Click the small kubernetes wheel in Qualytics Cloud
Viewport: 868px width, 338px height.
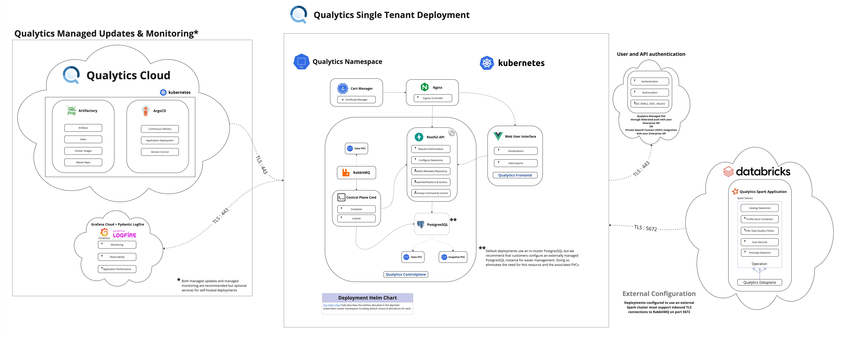coord(163,92)
